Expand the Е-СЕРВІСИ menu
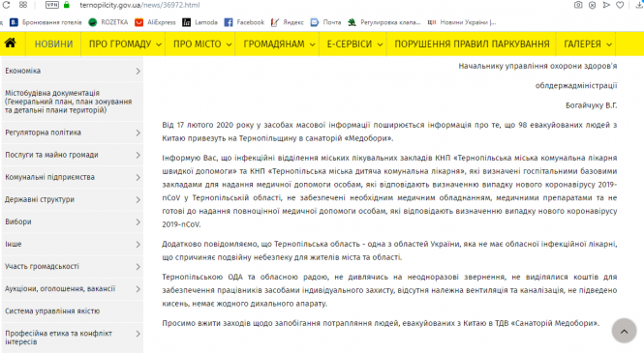The height and width of the screenshot is (354, 644). pos(354,44)
